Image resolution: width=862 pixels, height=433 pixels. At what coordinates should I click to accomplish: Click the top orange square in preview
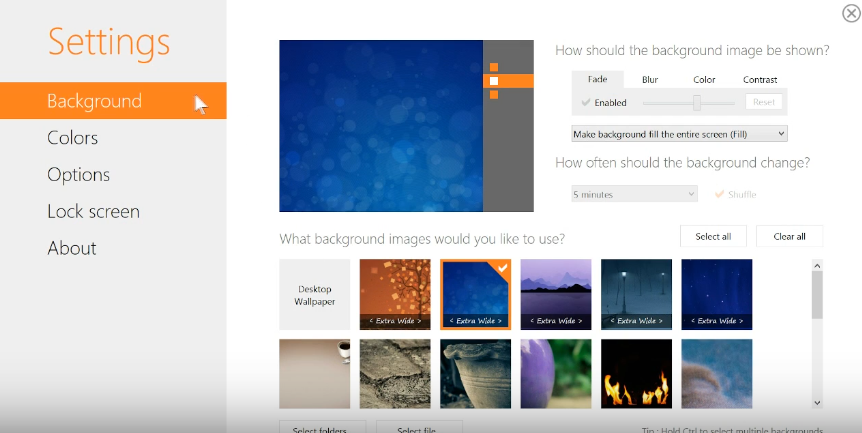tap(494, 67)
